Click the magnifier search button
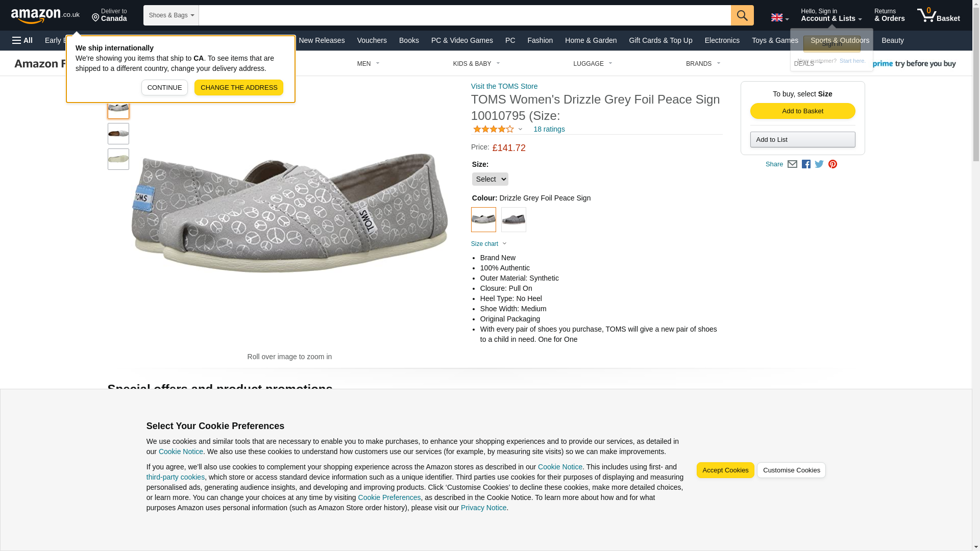This screenshot has width=980, height=551. pyautogui.click(x=742, y=15)
